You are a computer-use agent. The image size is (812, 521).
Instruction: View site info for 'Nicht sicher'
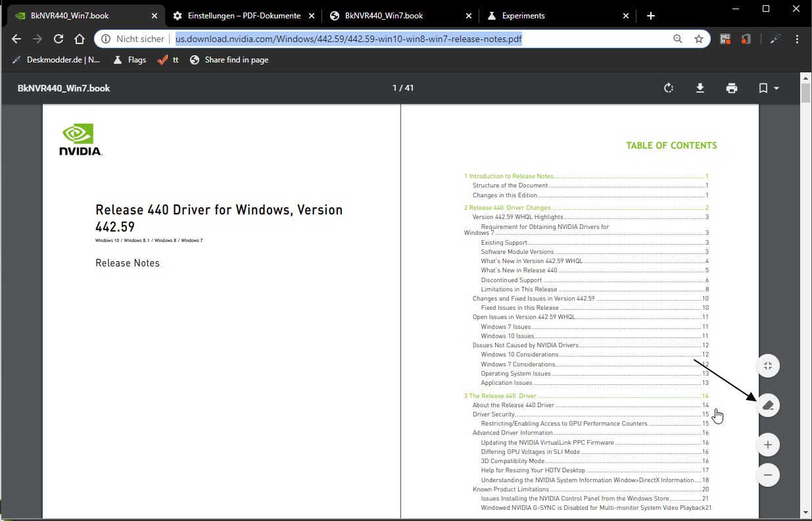pos(133,39)
